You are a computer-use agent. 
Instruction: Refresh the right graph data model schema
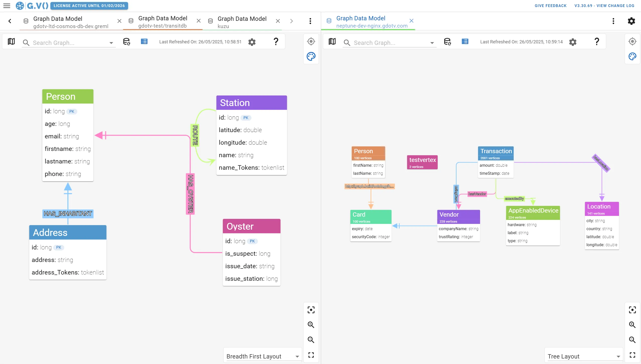(x=447, y=42)
